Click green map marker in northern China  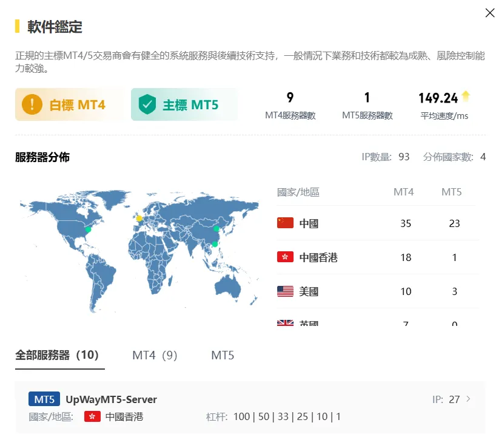point(217,229)
